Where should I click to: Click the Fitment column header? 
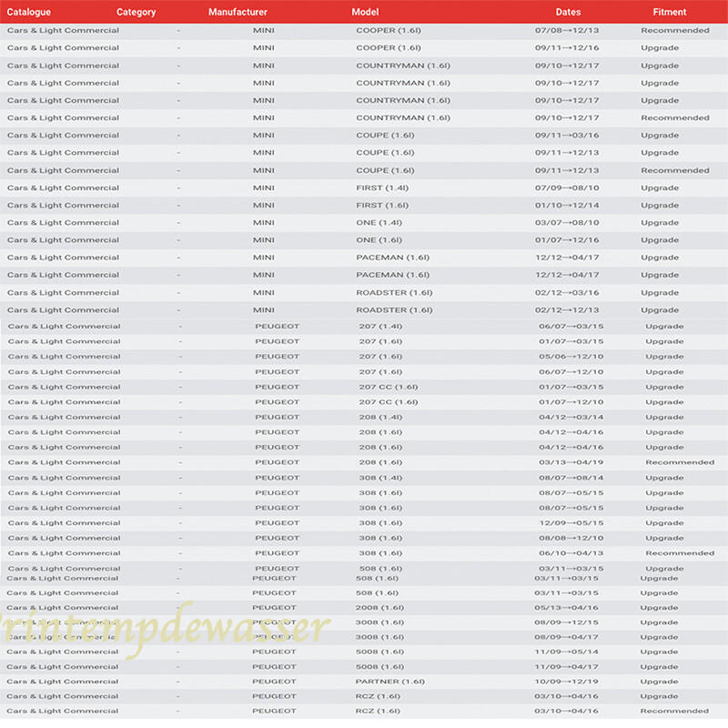pos(670,12)
